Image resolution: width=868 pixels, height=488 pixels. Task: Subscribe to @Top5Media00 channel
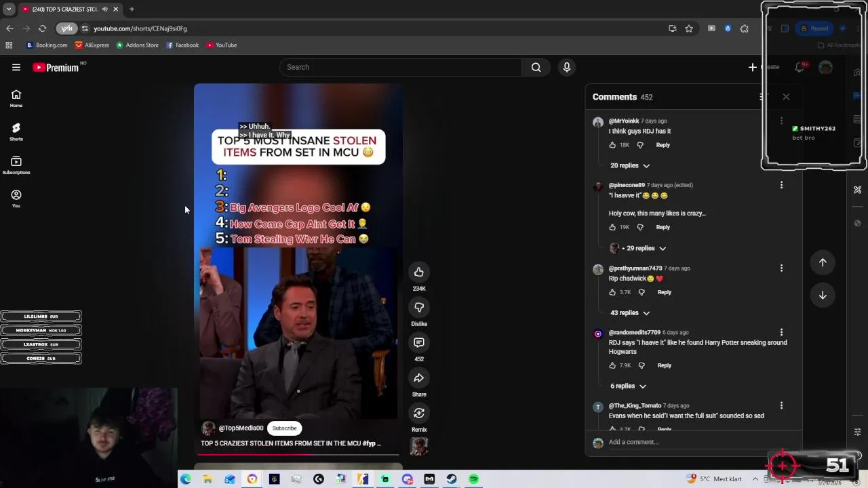(284, 428)
